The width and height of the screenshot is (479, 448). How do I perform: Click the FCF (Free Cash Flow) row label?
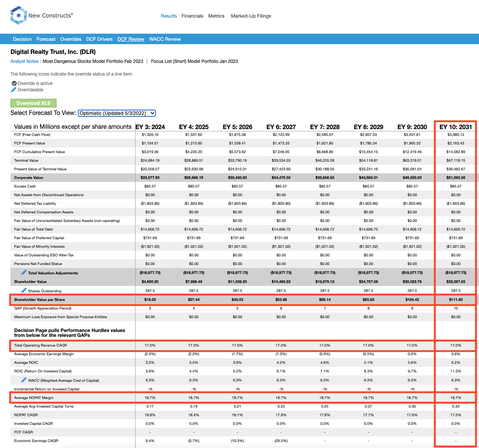pyautogui.click(x=32, y=135)
